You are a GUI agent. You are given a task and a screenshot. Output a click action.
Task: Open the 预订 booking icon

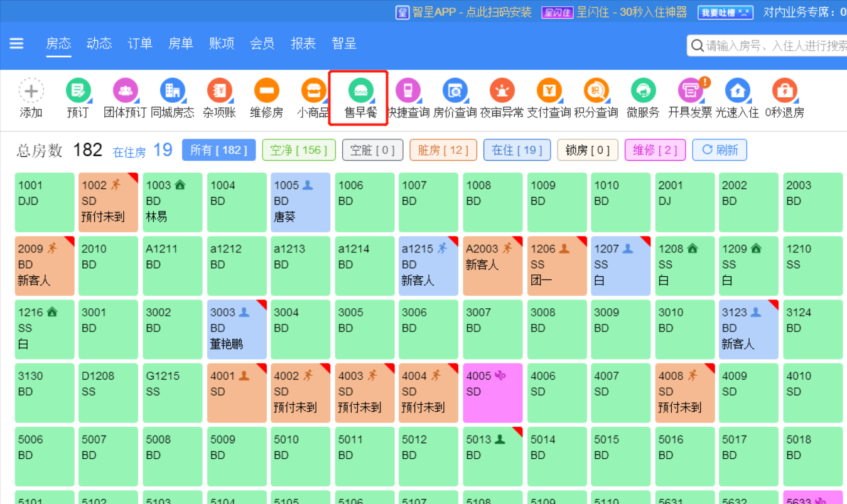tap(78, 91)
